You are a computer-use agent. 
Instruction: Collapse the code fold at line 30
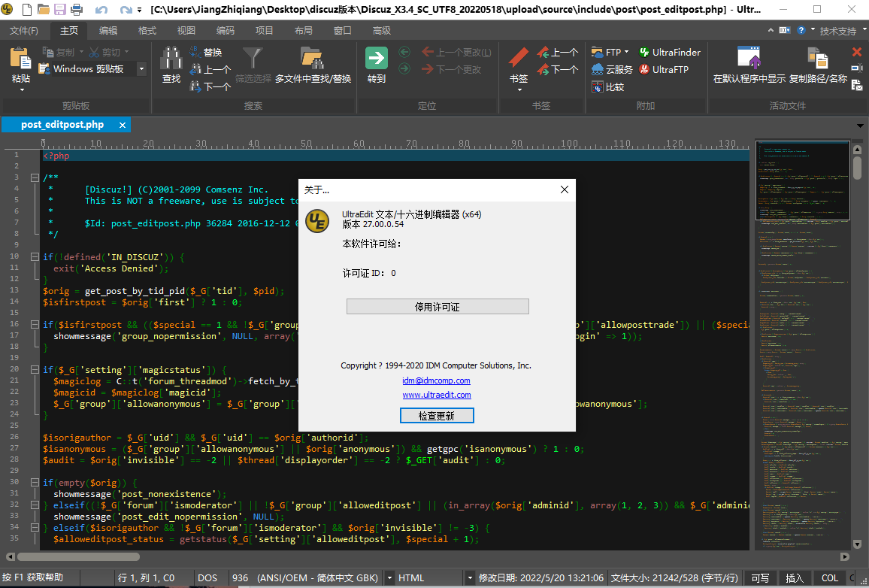(35, 483)
